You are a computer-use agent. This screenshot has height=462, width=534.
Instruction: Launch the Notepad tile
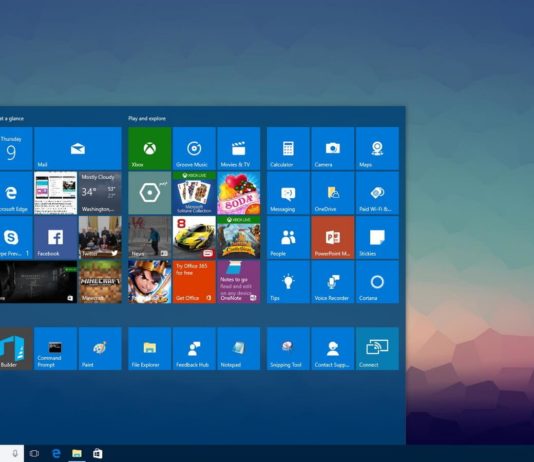point(239,349)
